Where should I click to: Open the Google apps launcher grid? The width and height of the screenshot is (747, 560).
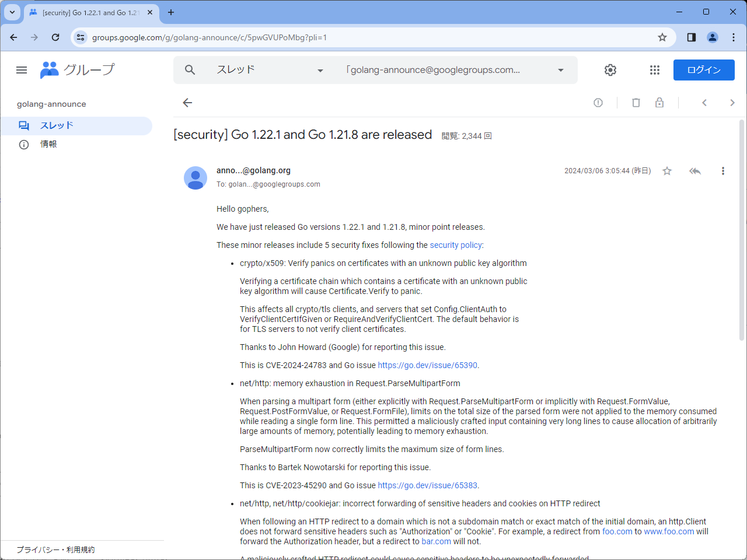coord(654,69)
